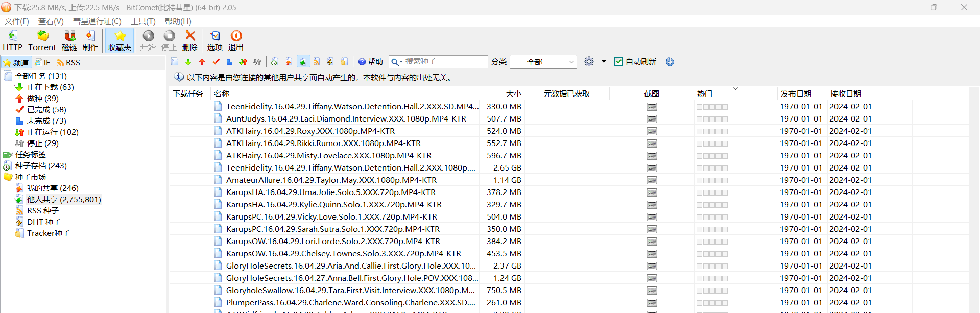980x313 pixels.
Task: Open the 工具(T) menu
Action: (143, 21)
